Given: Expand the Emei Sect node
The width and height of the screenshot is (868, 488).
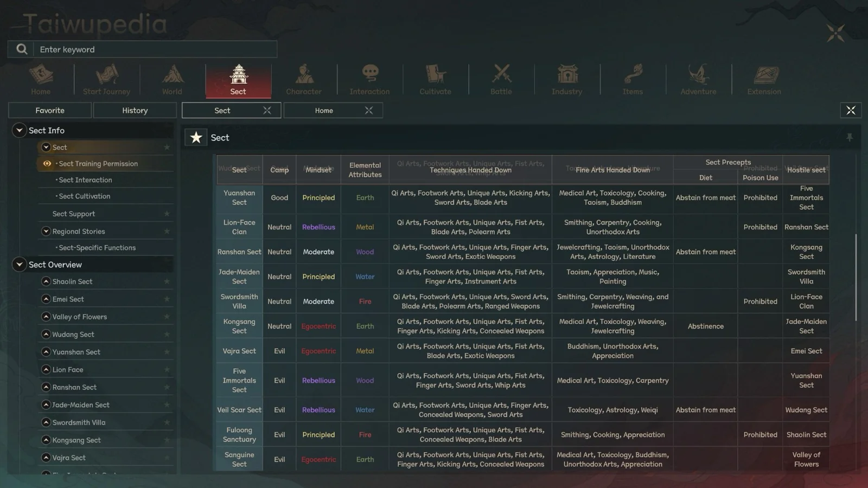Looking at the screenshot, I should coord(46,299).
